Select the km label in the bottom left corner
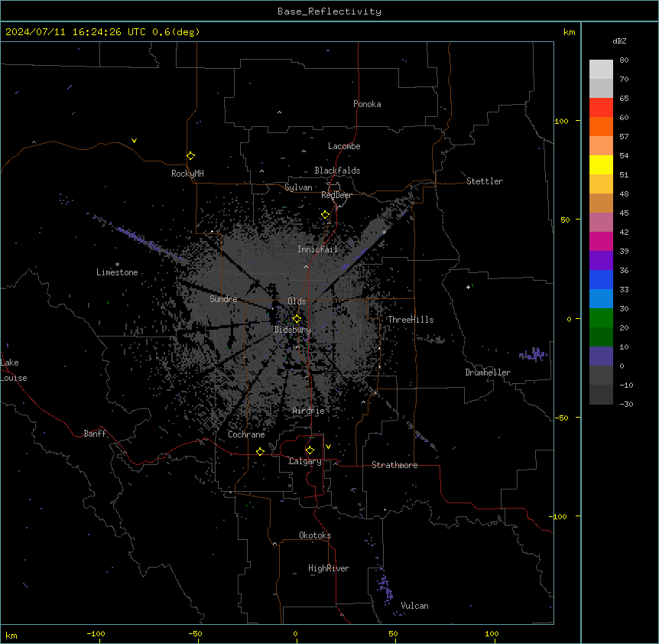The image size is (659, 644). (x=11, y=635)
